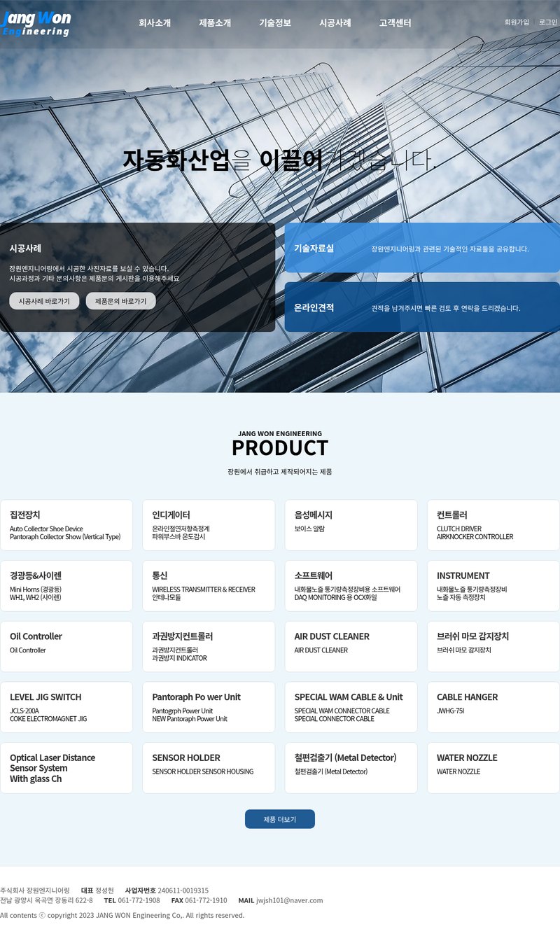Select the 음성메시지 product card
560x943 pixels.
click(x=351, y=525)
